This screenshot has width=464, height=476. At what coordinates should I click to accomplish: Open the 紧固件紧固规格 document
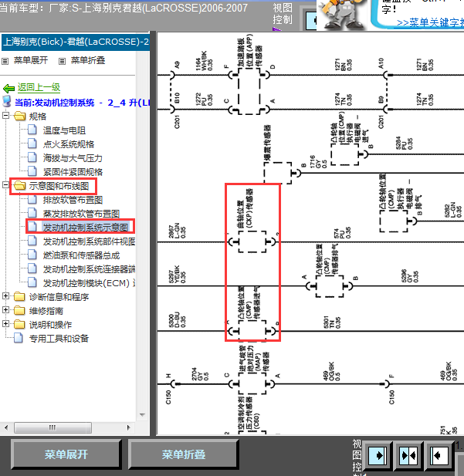pyautogui.click(x=73, y=172)
